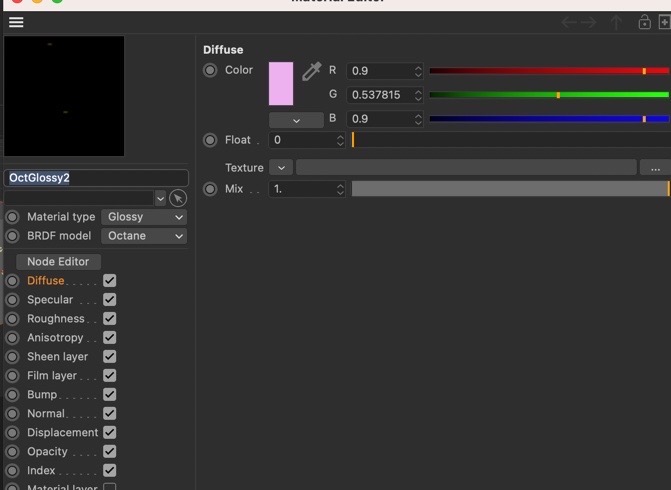The width and height of the screenshot is (671, 490).
Task: Click the up arrow navigation icon
Action: click(x=616, y=22)
